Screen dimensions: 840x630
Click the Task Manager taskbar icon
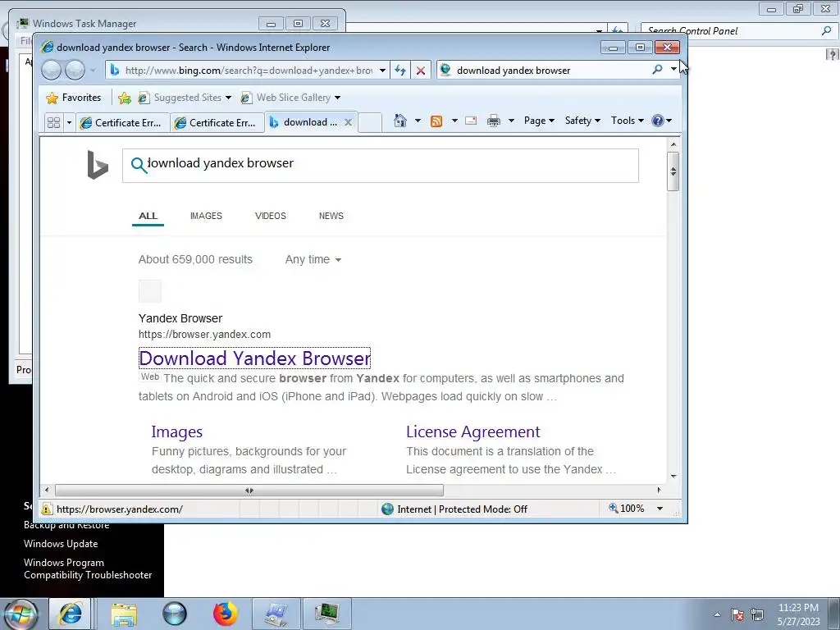click(x=326, y=614)
